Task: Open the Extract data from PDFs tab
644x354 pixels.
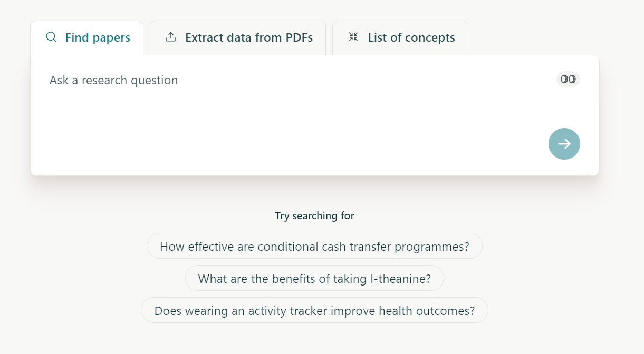Action: pyautogui.click(x=238, y=38)
